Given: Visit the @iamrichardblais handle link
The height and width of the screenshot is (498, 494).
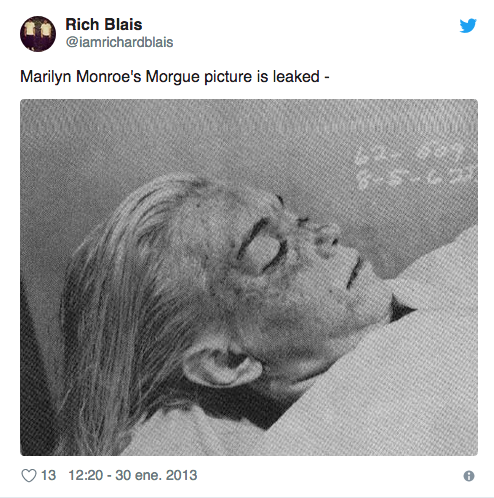Looking at the screenshot, I should point(119,42).
